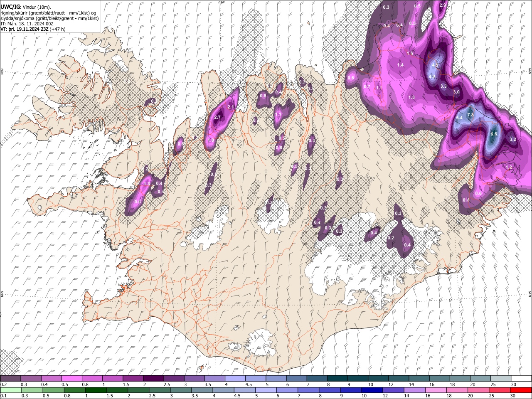Click the 3.2 precipitation value on map
The width and height of the screenshot is (532, 399).
pyautogui.click(x=513, y=139)
